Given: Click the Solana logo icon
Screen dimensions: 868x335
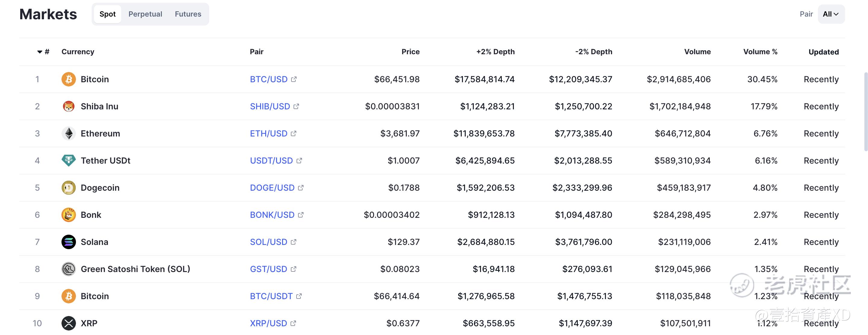Looking at the screenshot, I should coord(68,242).
